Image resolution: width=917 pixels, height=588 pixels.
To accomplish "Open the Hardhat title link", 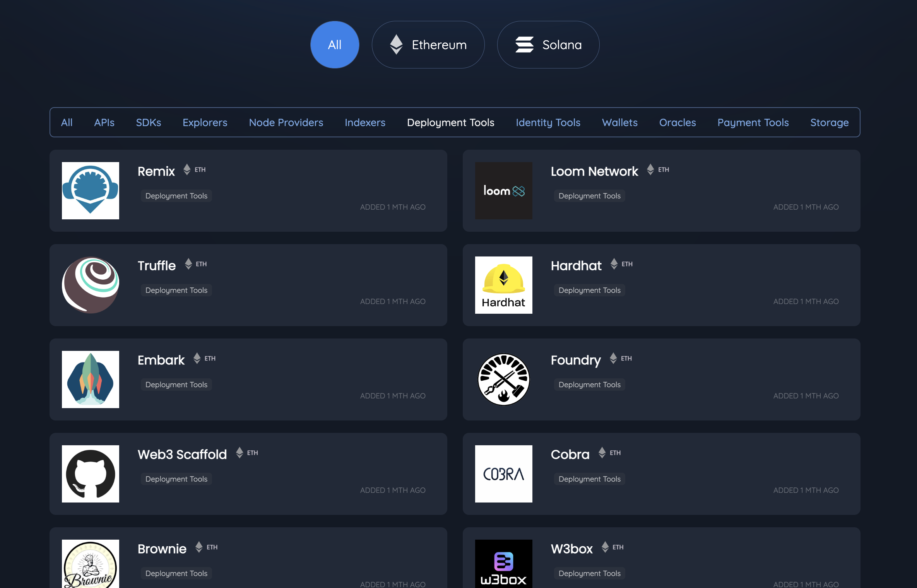I will coord(576,266).
